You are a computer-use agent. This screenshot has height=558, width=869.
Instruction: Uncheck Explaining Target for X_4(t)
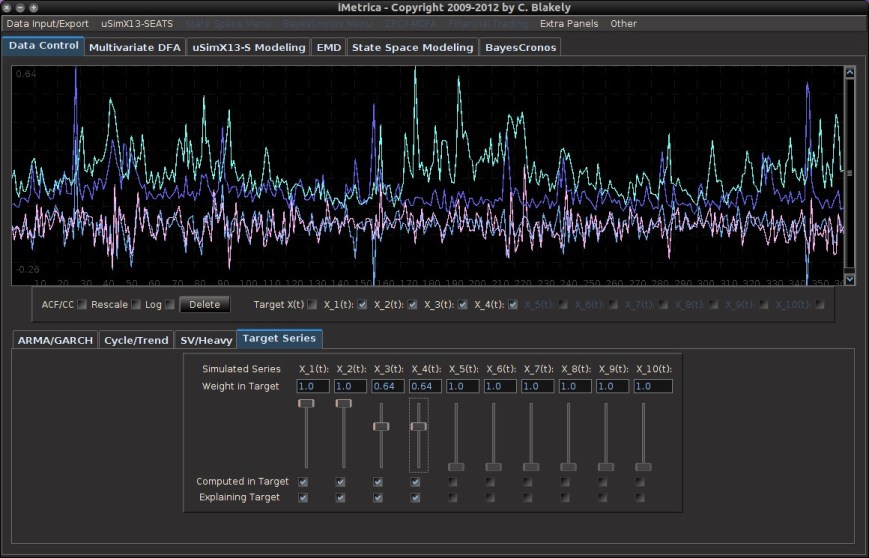point(415,497)
